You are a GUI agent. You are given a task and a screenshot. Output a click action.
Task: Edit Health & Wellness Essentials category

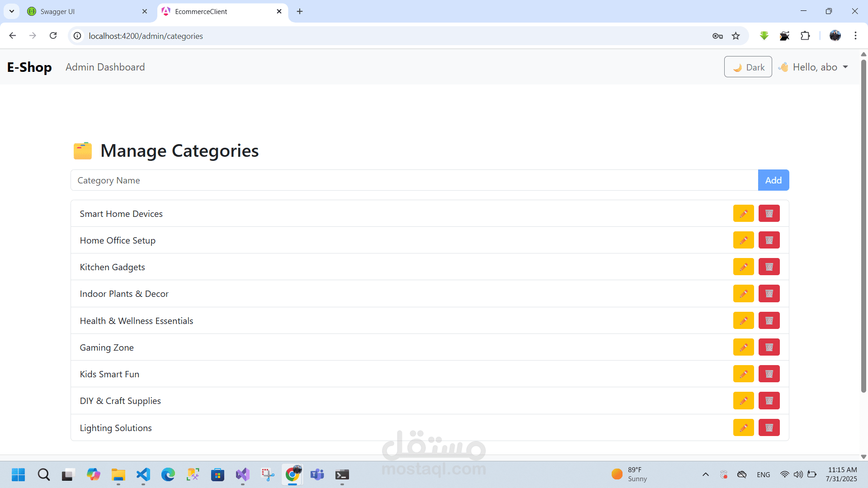click(743, 321)
